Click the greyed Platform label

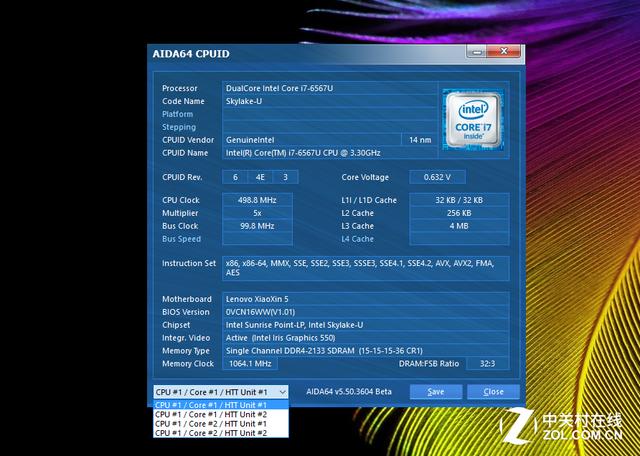tap(178, 114)
